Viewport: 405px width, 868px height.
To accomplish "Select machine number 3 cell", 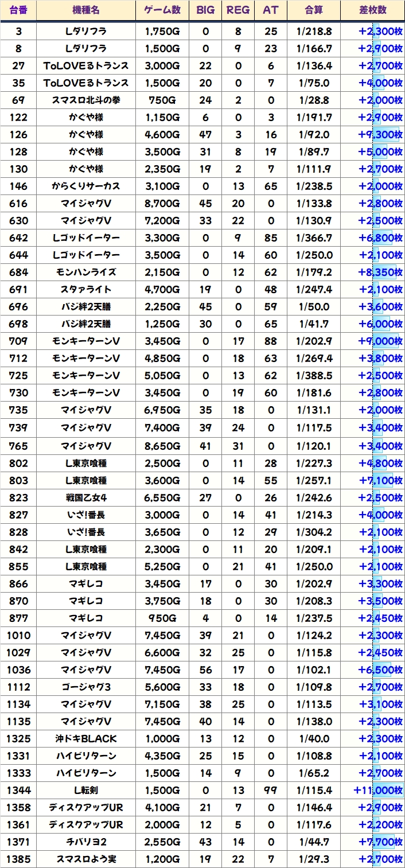I will click(x=18, y=32).
